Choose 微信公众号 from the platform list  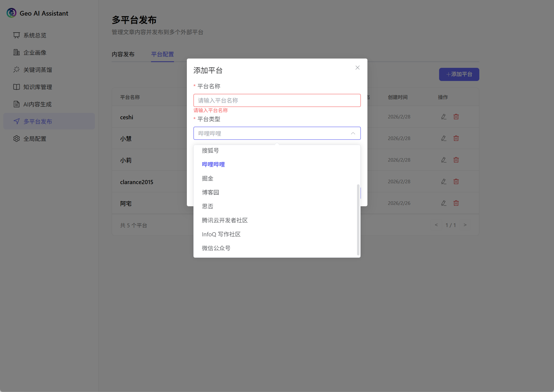pyautogui.click(x=275, y=248)
